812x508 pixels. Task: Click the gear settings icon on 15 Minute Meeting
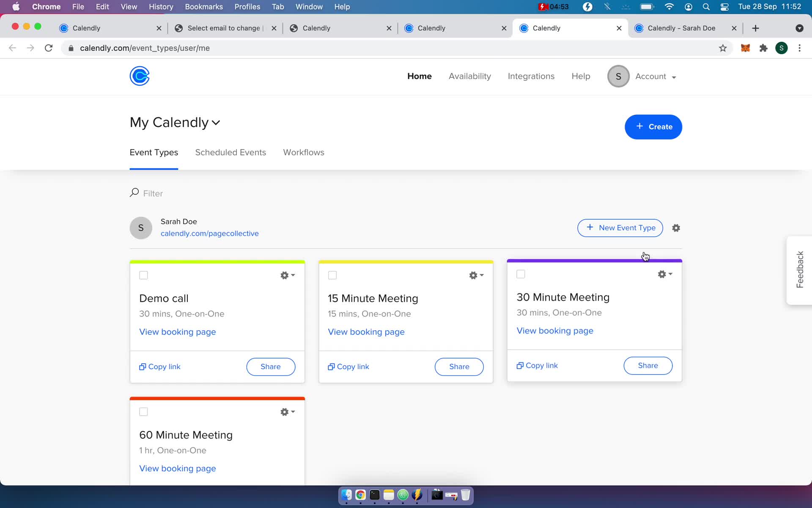coord(475,275)
